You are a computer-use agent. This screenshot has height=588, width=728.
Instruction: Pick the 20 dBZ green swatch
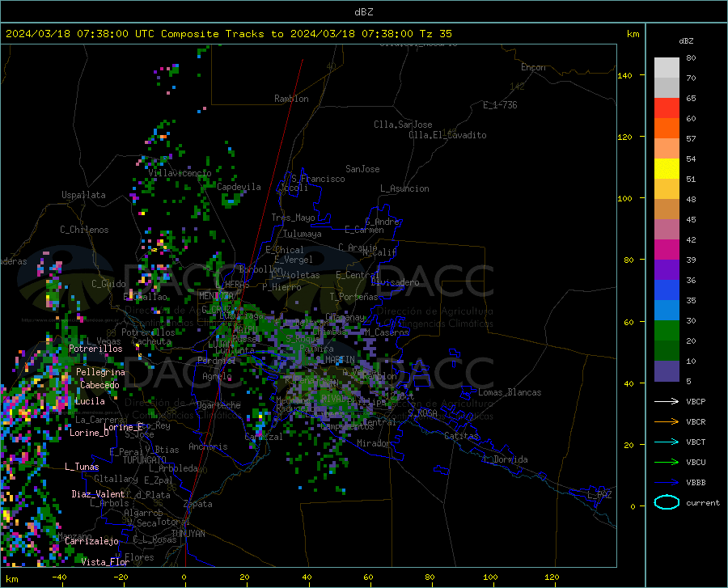tap(667, 331)
